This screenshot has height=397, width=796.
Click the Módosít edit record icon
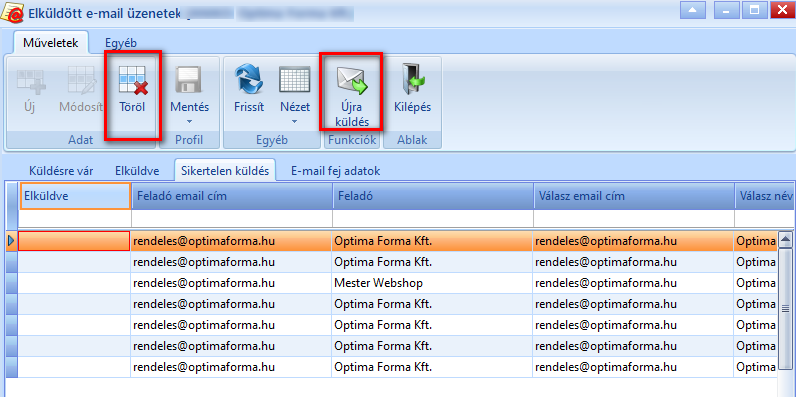(x=81, y=81)
